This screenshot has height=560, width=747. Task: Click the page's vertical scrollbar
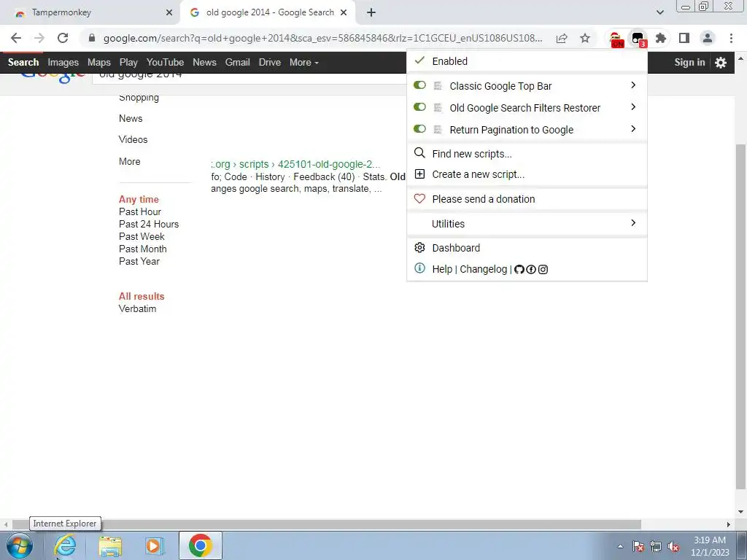(x=740, y=316)
